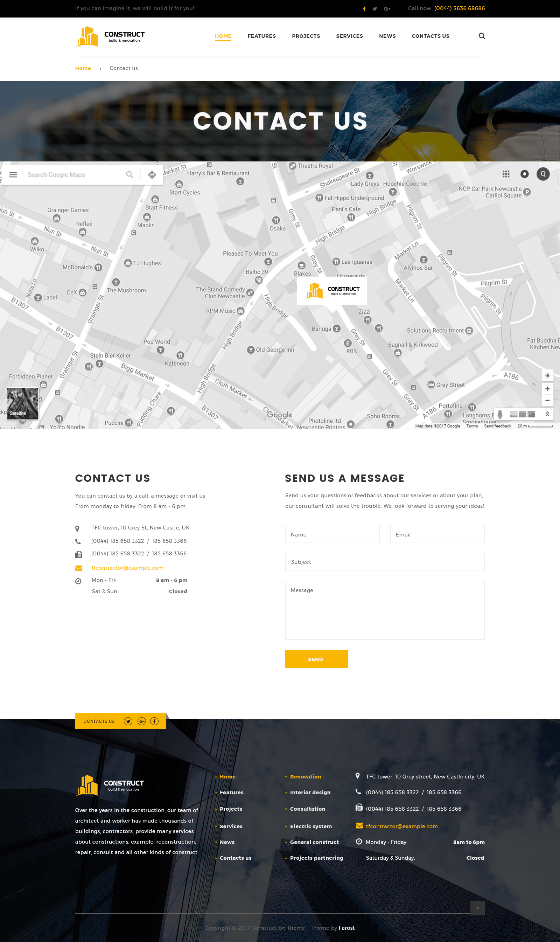Expand the map imagery carousel chevron

(x=547, y=414)
